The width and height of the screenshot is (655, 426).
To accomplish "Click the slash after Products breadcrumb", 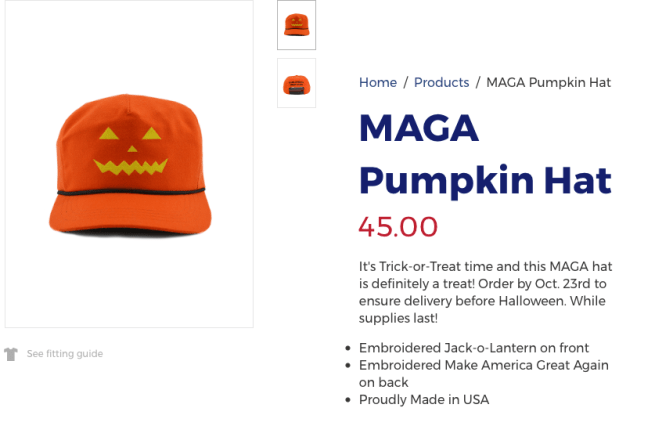I will 478,82.
